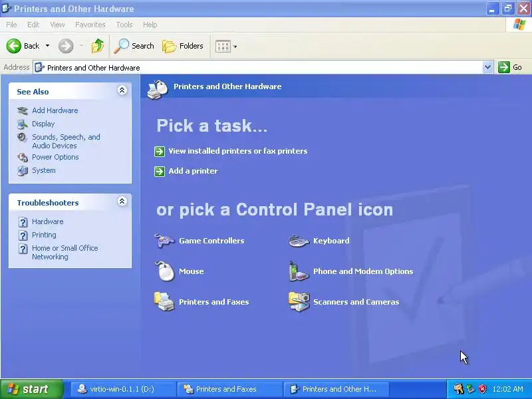532x399 pixels.
Task: Open the Display link
Action: 43,124
